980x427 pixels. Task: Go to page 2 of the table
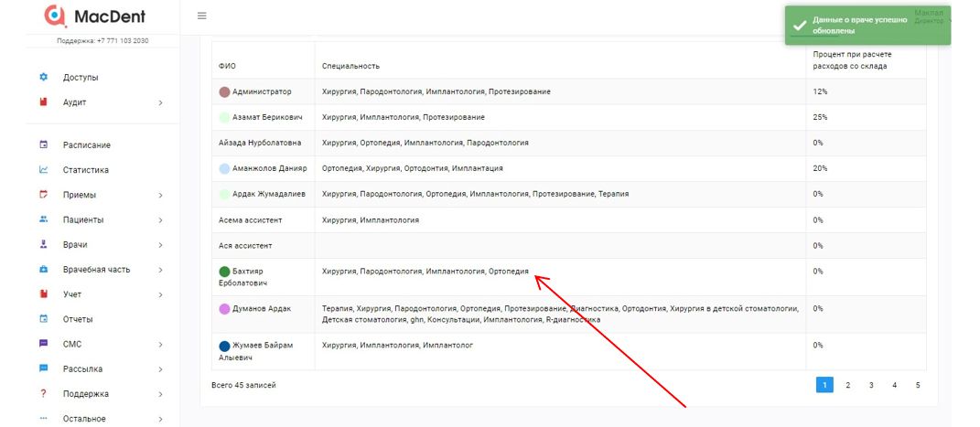(848, 385)
